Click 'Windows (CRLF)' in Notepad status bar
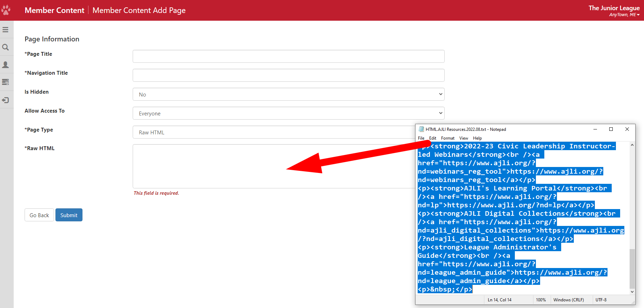 click(x=569, y=300)
